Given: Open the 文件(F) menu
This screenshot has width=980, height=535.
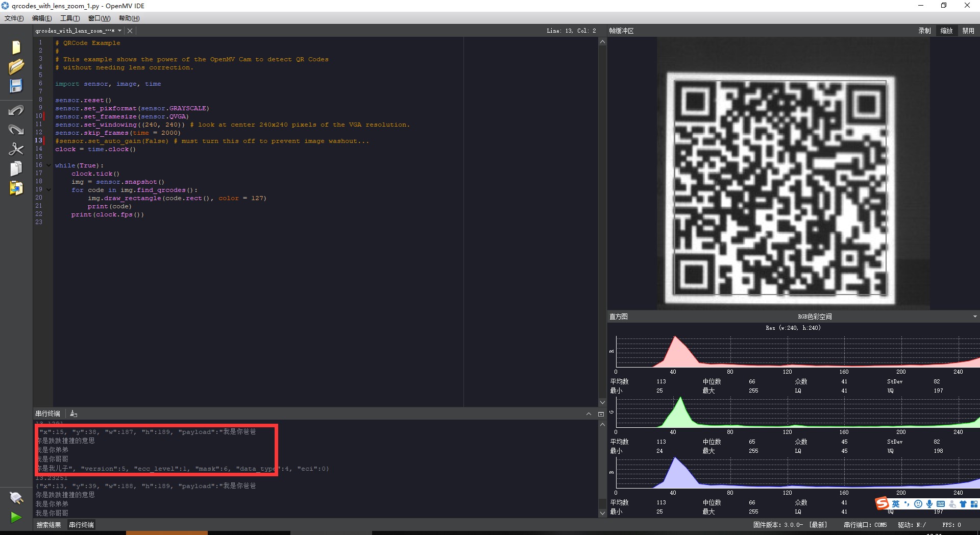Looking at the screenshot, I should [x=14, y=18].
